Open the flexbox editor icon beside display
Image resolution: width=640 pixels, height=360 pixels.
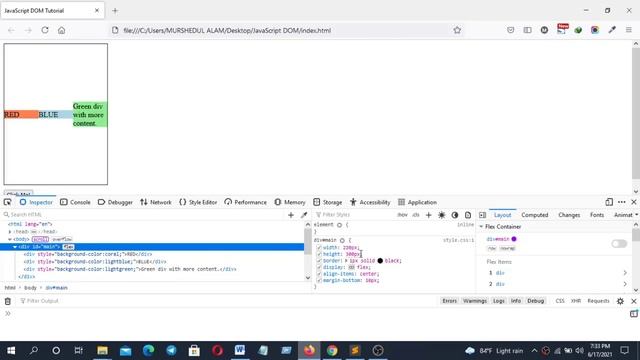351,267
